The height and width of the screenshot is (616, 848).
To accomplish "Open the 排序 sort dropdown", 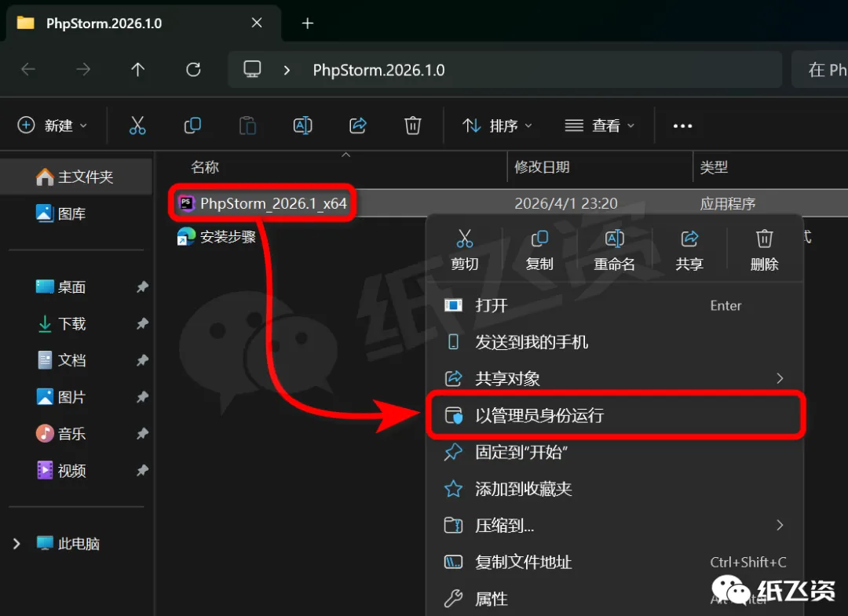I will [497, 126].
